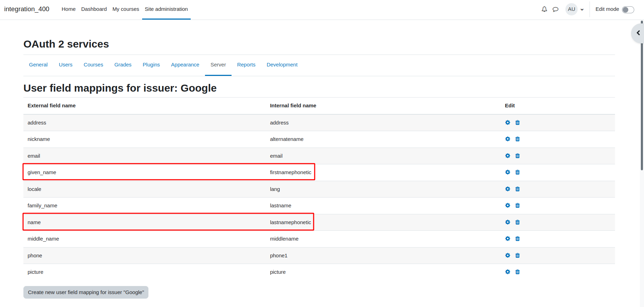The height and width of the screenshot is (307, 644).
Task: Click the integration_400 site name link
Action: click(x=27, y=9)
